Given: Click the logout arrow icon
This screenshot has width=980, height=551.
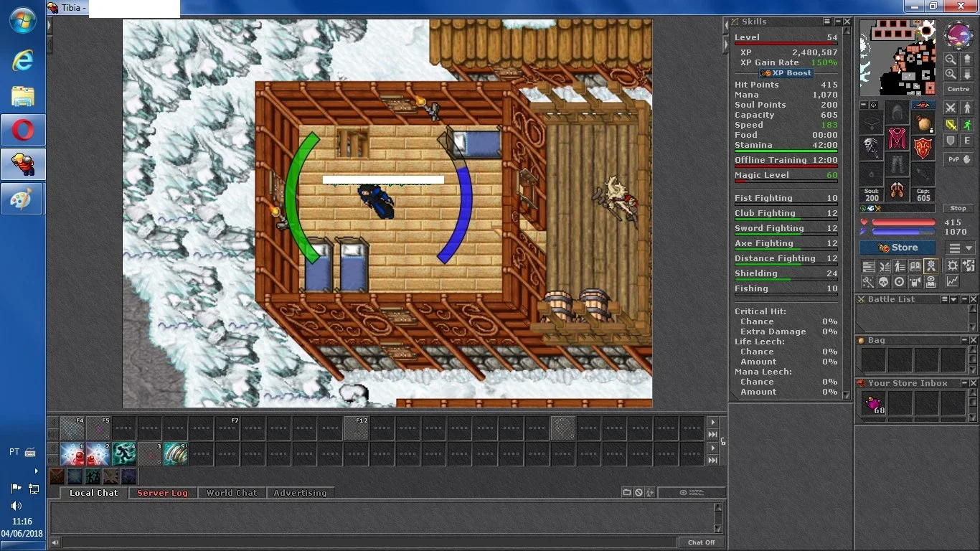Looking at the screenshot, I should tap(969, 265).
